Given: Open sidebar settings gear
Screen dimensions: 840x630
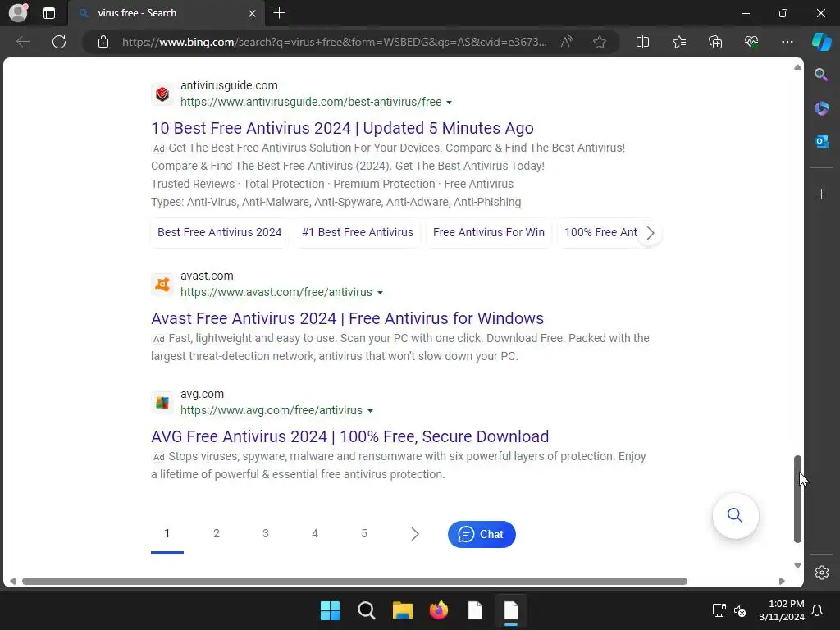Looking at the screenshot, I should coord(822,572).
